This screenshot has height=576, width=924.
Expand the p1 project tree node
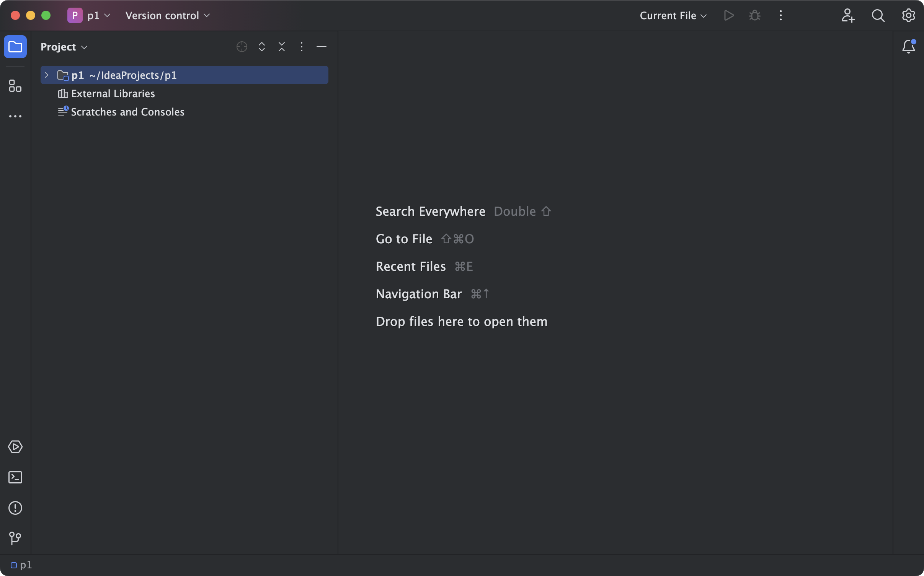(x=47, y=75)
